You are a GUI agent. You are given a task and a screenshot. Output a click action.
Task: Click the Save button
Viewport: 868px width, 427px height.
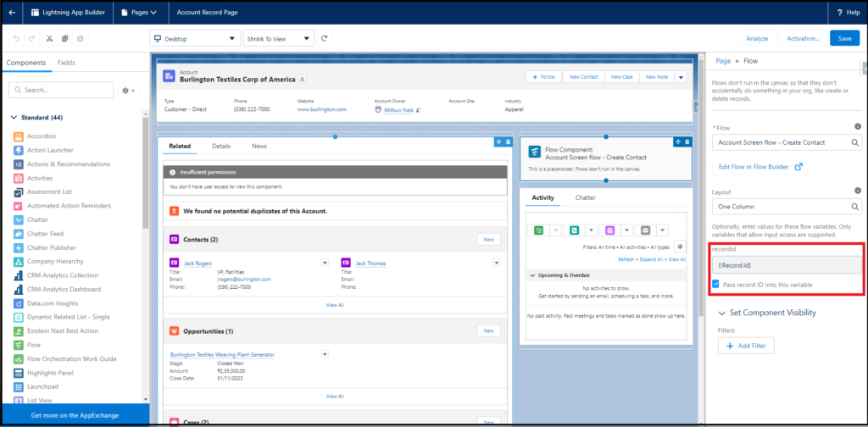pyautogui.click(x=845, y=39)
